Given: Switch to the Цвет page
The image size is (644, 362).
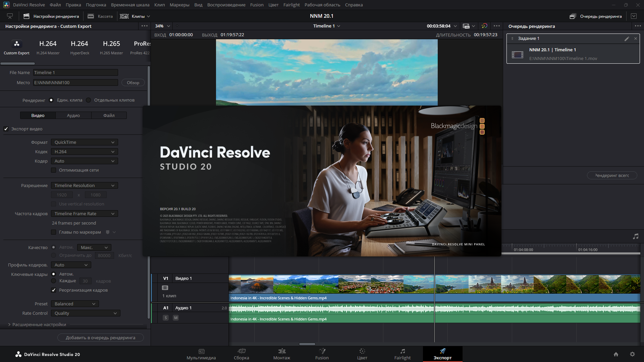Looking at the screenshot, I should click(x=362, y=354).
